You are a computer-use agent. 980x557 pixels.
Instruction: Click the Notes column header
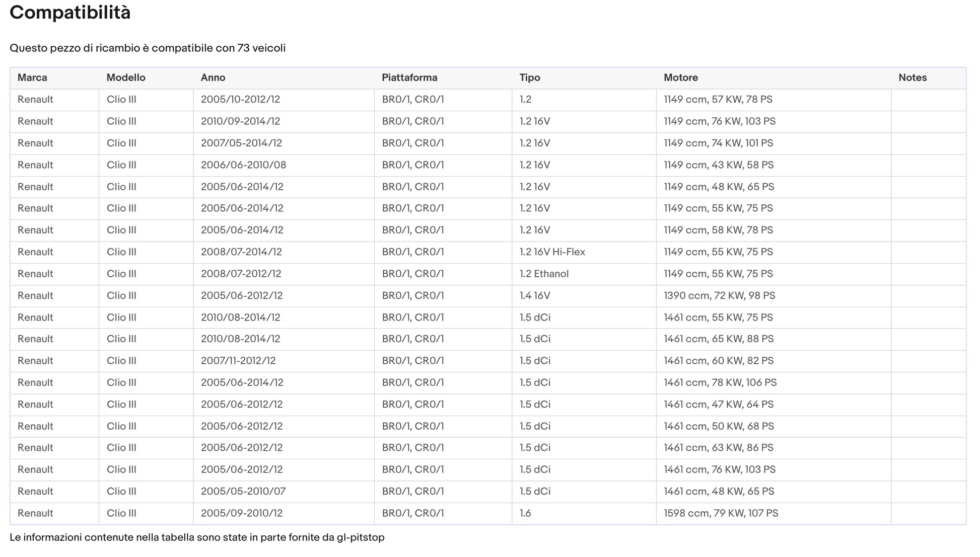pyautogui.click(x=913, y=77)
